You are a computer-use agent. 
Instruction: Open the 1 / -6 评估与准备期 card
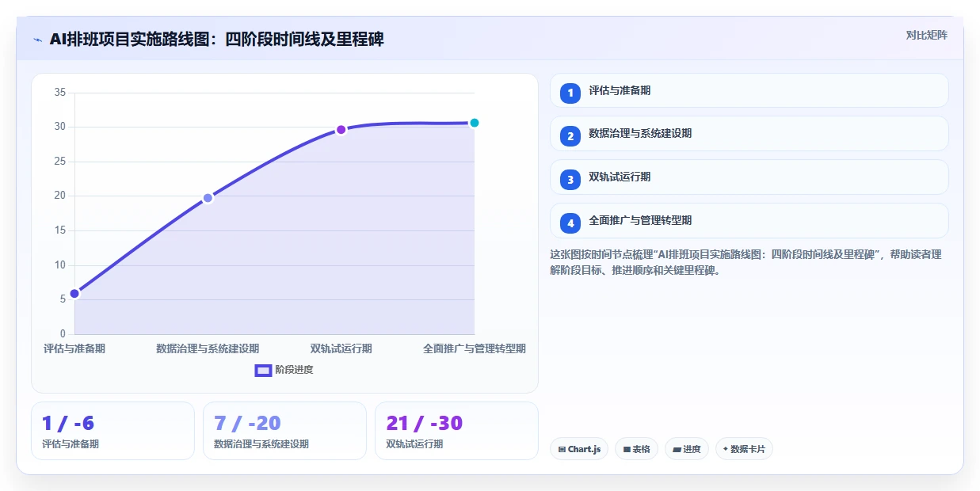[112, 431]
